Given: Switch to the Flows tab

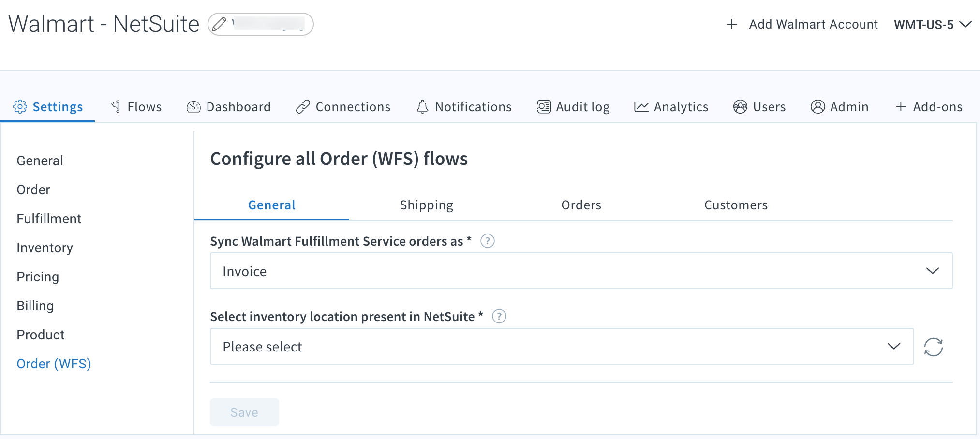Looking at the screenshot, I should pos(136,107).
